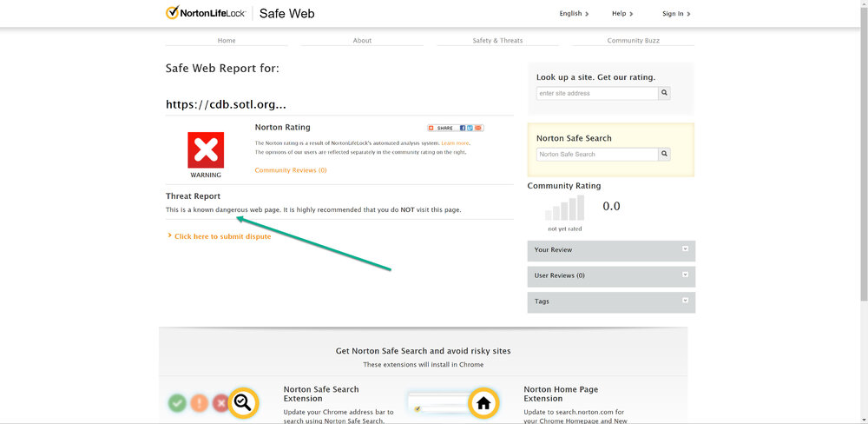This screenshot has width=868, height=424.
Task: Click here to submit dispute link
Action: 222,236
